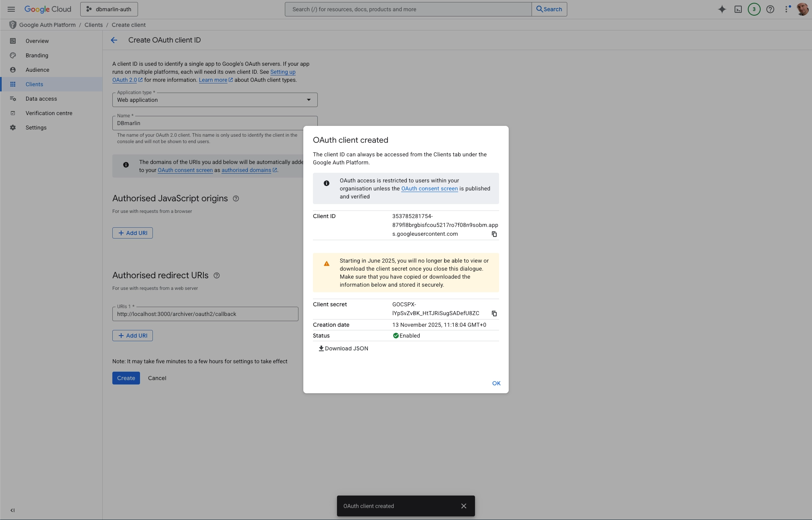Copy the client secret value
The width and height of the screenshot is (812, 520).
(x=494, y=314)
